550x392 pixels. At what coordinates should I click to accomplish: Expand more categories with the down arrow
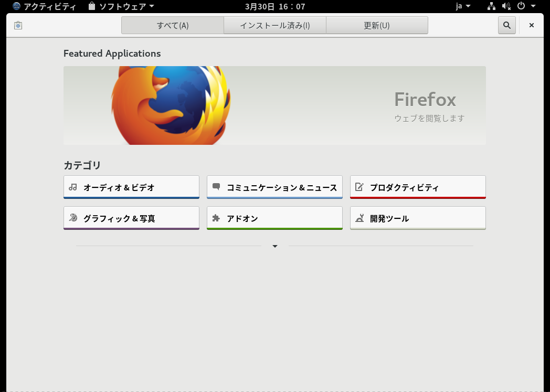(275, 246)
